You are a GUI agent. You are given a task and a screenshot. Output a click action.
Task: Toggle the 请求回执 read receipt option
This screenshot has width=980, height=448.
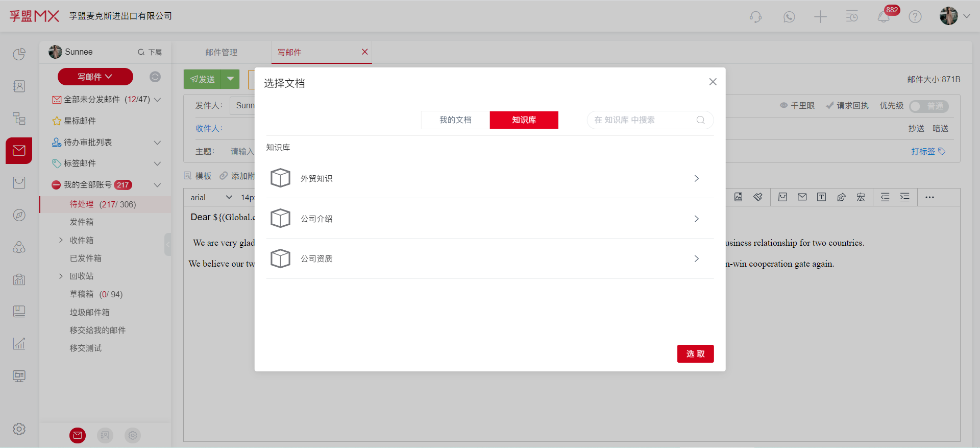(847, 106)
